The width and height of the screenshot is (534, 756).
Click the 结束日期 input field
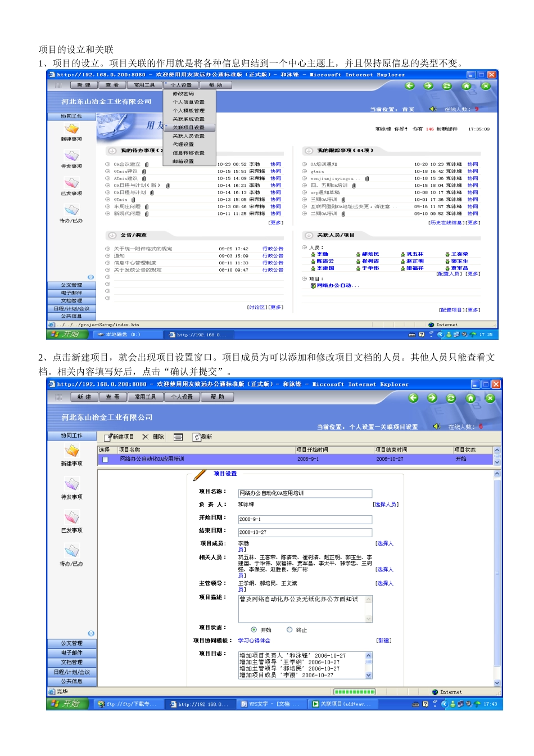coord(305,532)
